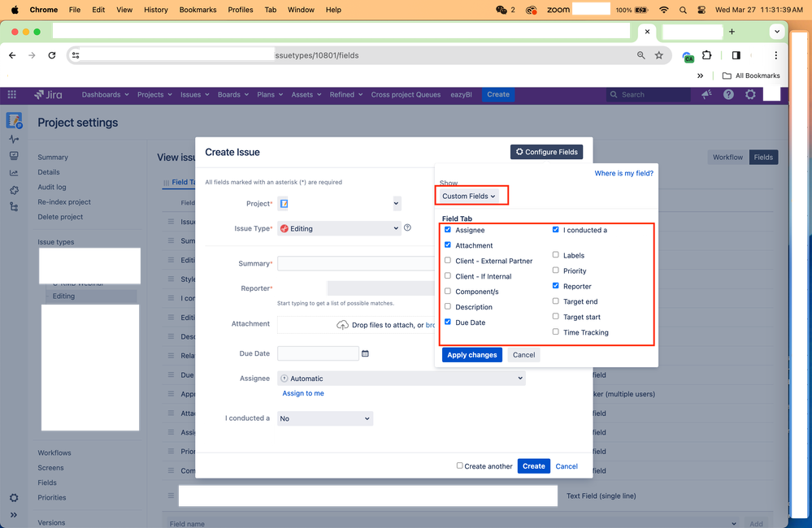Open eazyBI in navigation bar

[461, 95]
